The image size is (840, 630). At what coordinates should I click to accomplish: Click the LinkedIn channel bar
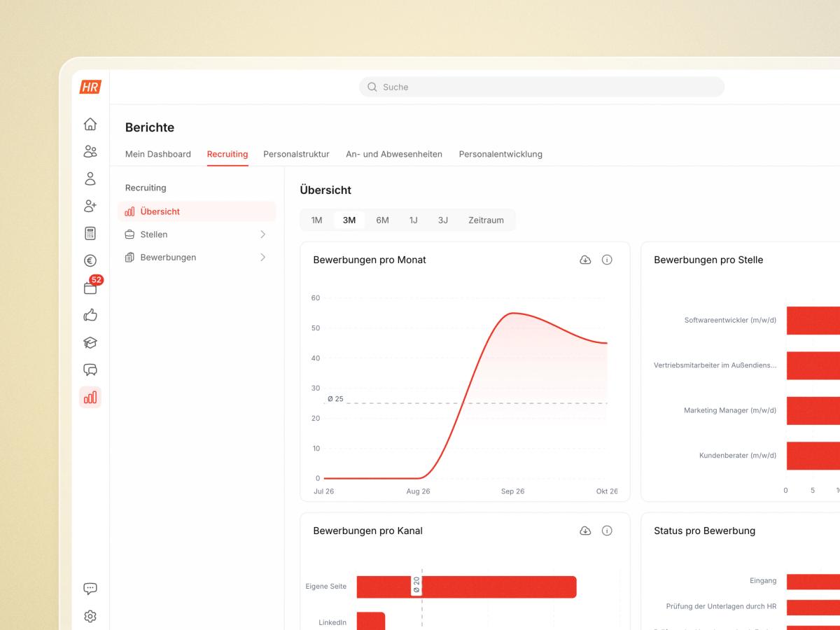pos(371,621)
